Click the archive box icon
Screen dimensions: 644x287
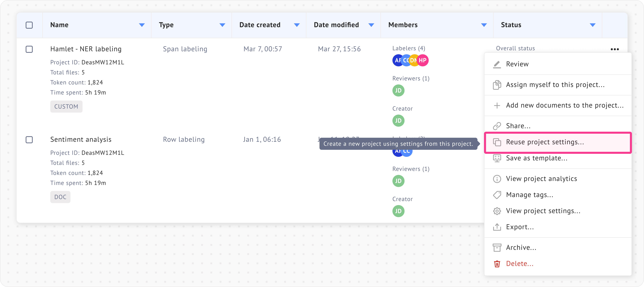[x=497, y=247]
